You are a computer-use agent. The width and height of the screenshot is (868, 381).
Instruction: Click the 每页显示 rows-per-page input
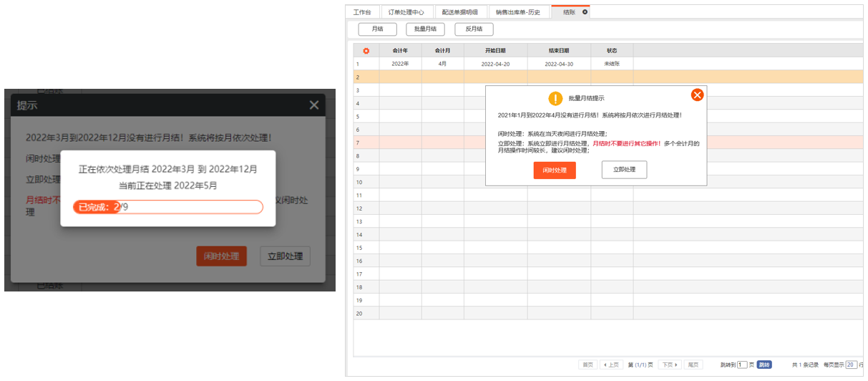point(851,365)
